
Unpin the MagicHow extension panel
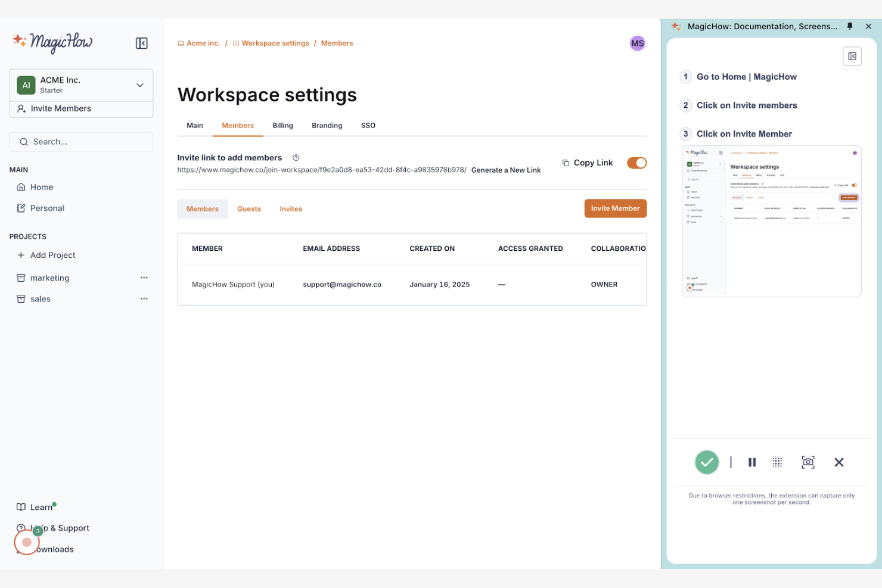click(850, 26)
